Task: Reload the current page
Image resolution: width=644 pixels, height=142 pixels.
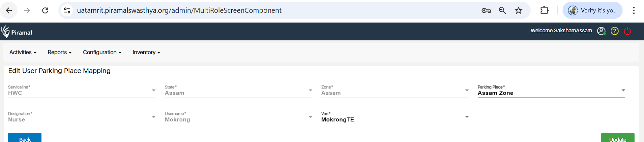Action: (x=45, y=10)
